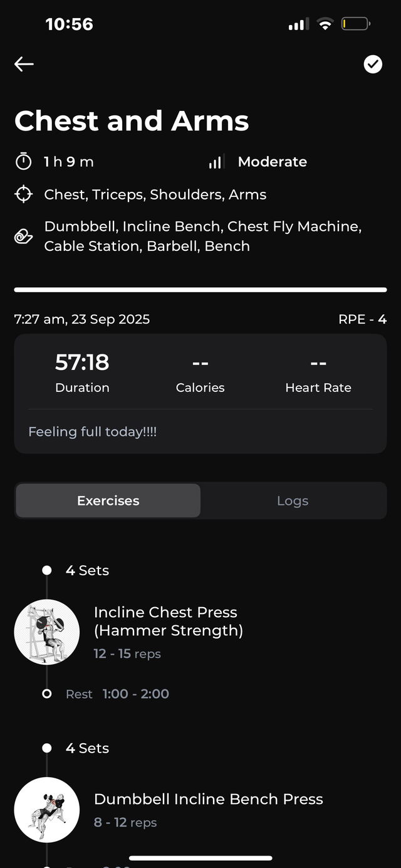This screenshot has height=868, width=401.
Task: Tap the "Feeling full today!!!!" note
Action: pos(93,431)
